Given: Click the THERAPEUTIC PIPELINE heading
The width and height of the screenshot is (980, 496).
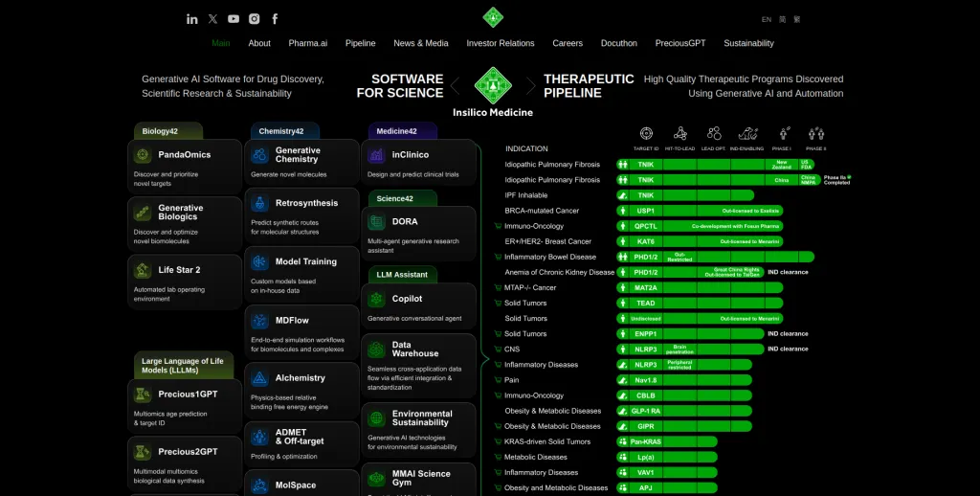Looking at the screenshot, I should (589, 85).
